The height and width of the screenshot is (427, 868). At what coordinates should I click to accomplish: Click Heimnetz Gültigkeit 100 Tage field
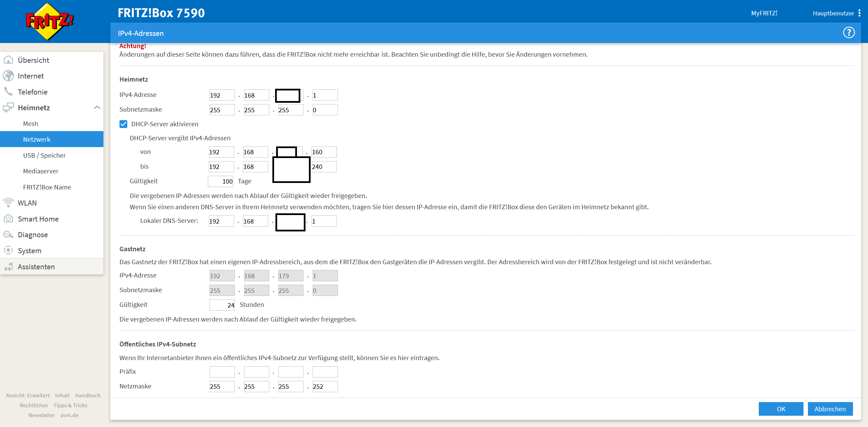pos(220,181)
